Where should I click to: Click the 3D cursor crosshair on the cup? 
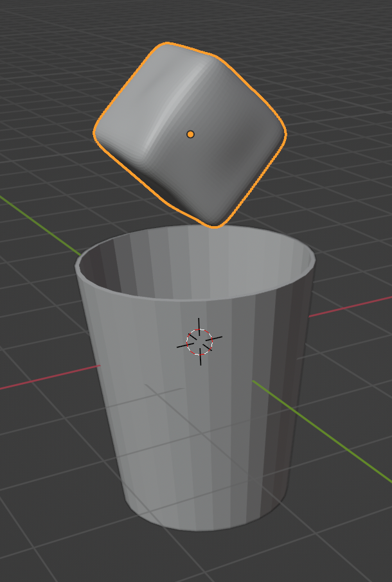199,342
